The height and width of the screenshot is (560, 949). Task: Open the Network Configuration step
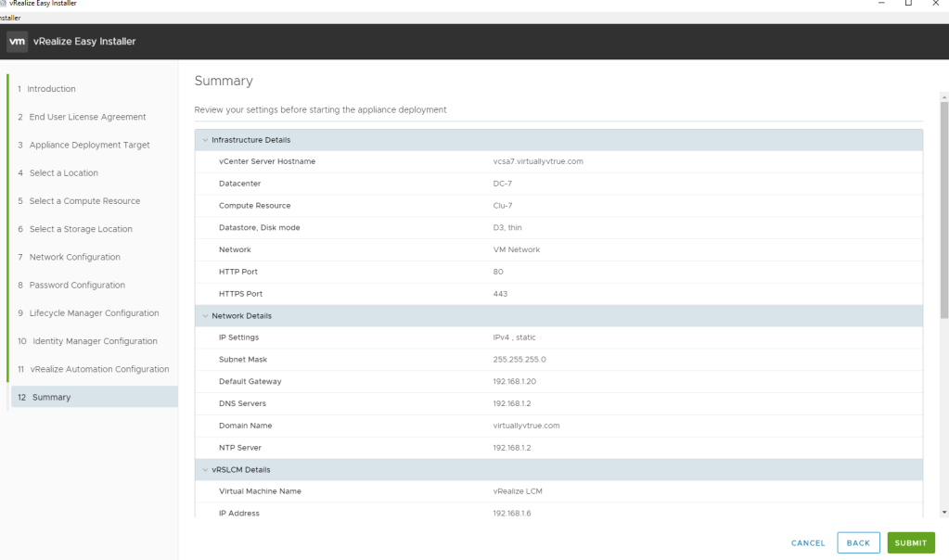pyautogui.click(x=69, y=257)
